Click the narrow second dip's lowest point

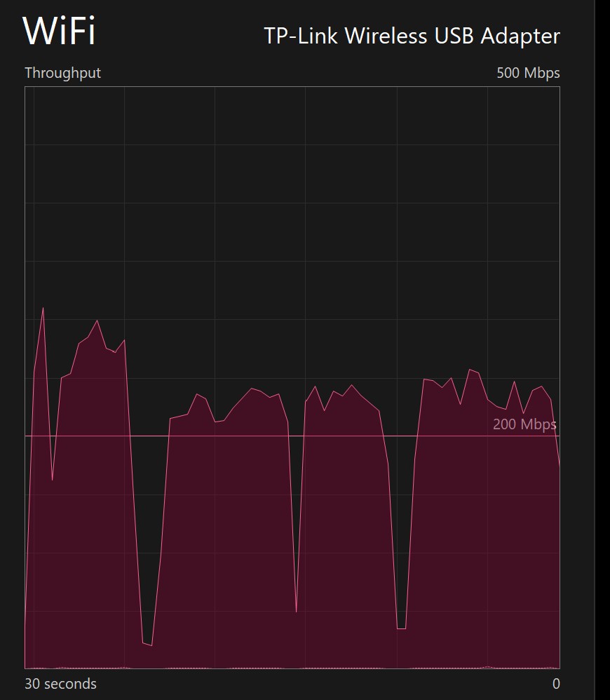click(x=297, y=612)
